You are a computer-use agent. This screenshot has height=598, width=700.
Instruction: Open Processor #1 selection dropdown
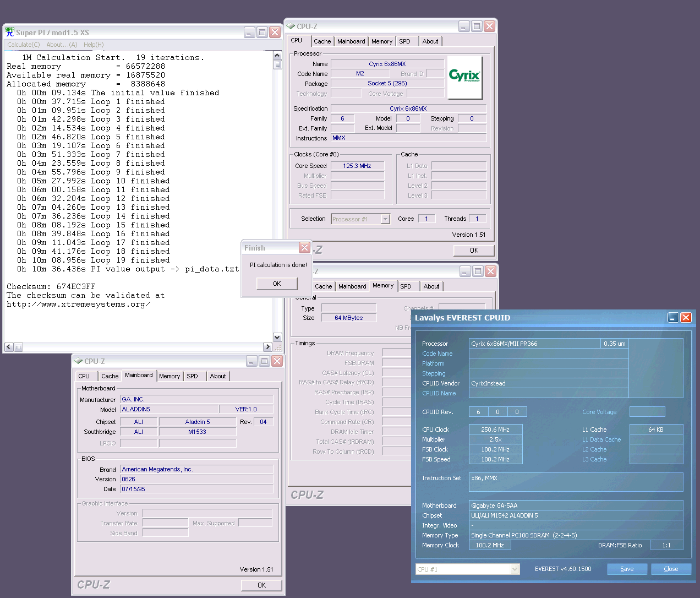pyautogui.click(x=385, y=219)
